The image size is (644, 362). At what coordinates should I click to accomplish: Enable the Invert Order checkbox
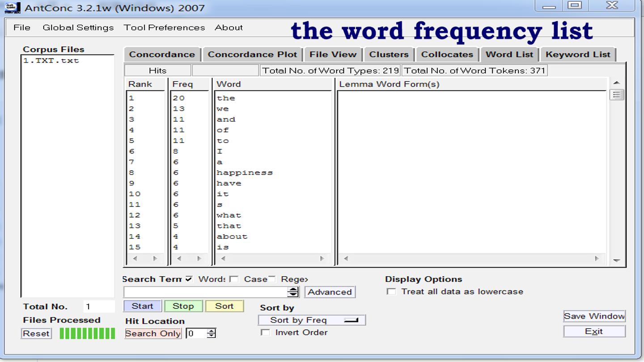[265, 333]
